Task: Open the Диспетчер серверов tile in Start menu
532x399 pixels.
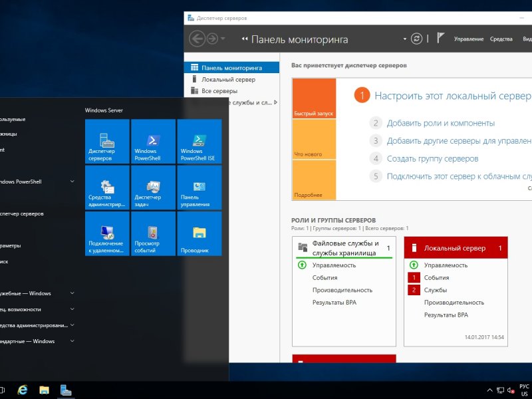Action: tap(107, 142)
